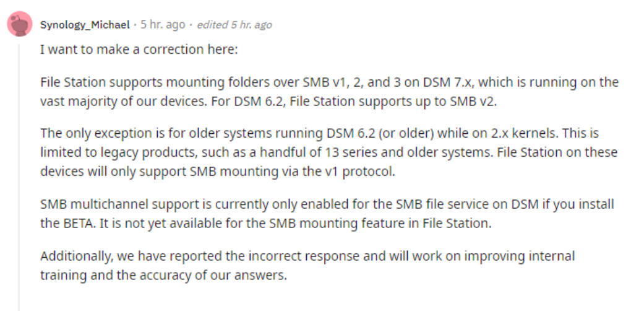Collapse the comment using the vertical thread line
The height and width of the screenshot is (311, 644).
click(x=19, y=177)
